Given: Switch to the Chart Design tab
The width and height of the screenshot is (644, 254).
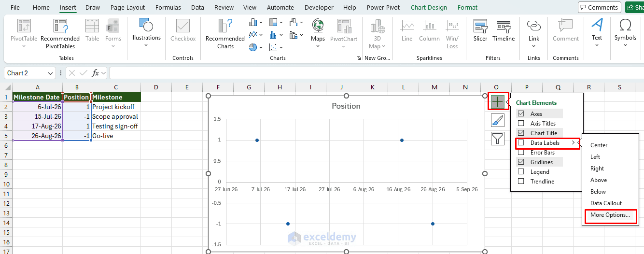Looking at the screenshot, I should tap(429, 7).
